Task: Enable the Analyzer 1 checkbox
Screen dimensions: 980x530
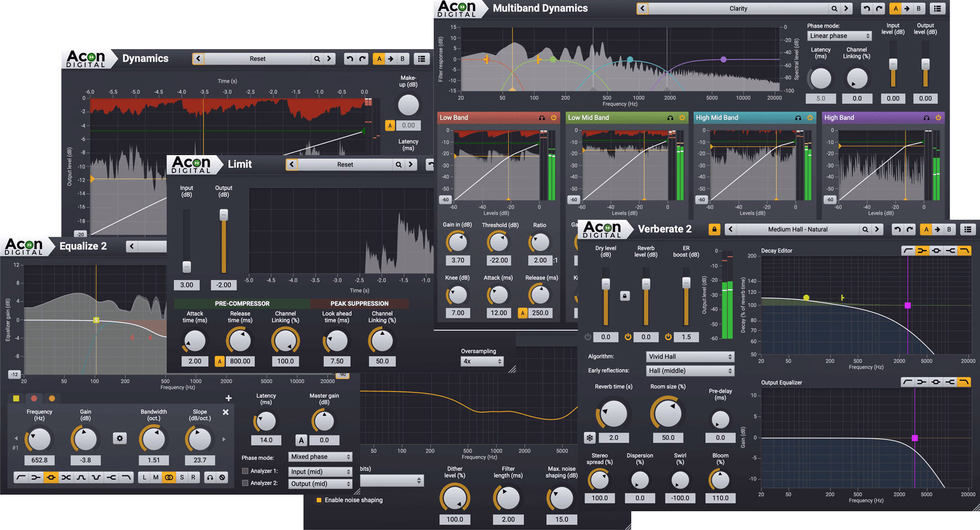Action: coord(245,471)
